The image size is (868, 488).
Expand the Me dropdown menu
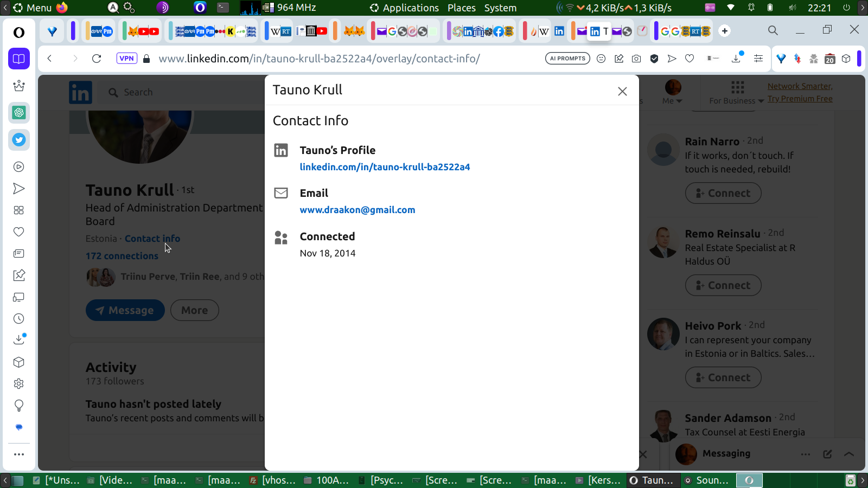(673, 92)
